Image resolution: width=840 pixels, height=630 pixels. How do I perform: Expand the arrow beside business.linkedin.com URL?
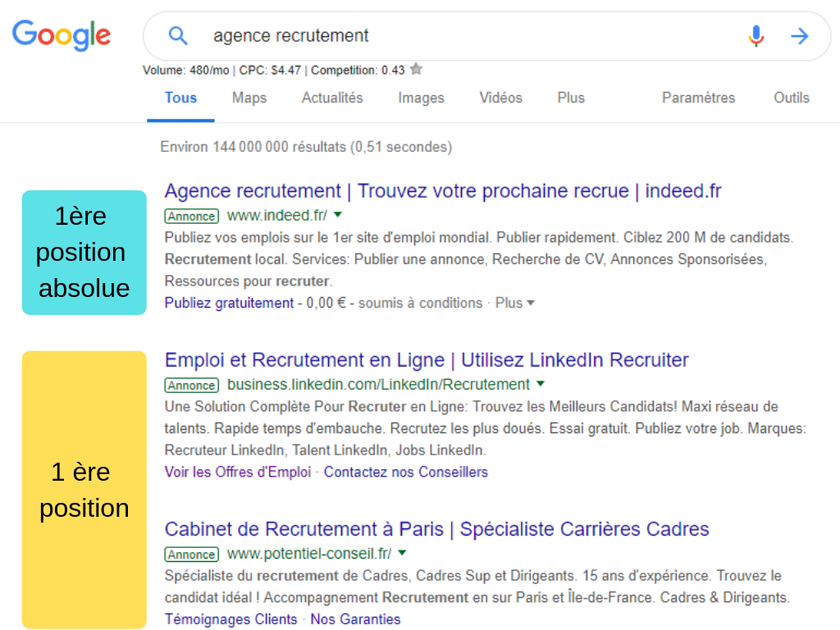541,384
